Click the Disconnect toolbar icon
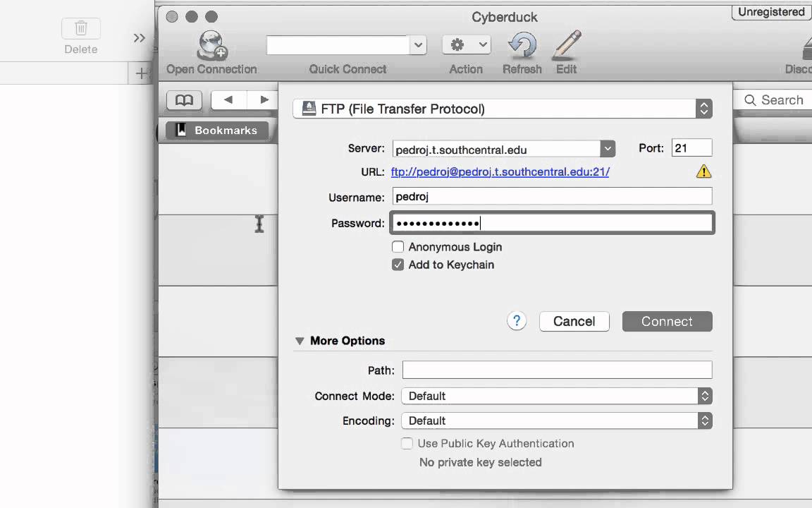This screenshot has width=812, height=508. pos(806,51)
